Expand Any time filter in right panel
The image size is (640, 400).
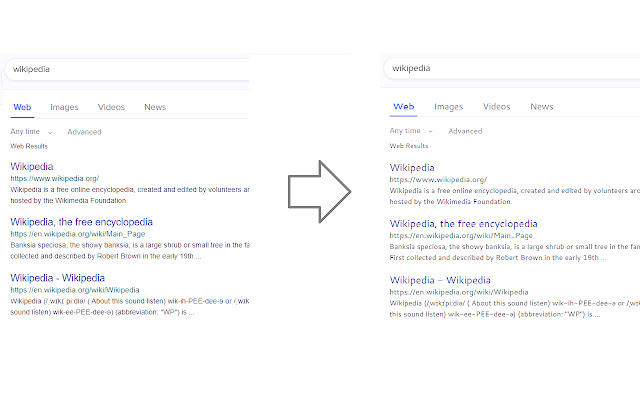click(411, 131)
